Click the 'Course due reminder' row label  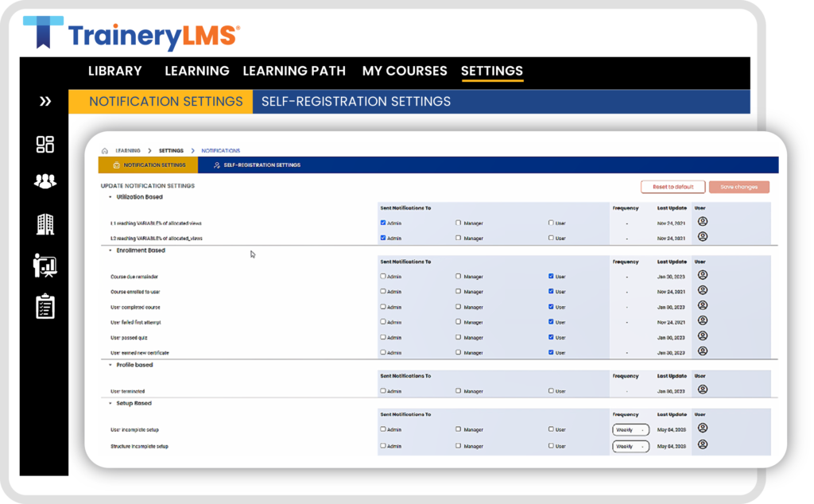tap(134, 277)
